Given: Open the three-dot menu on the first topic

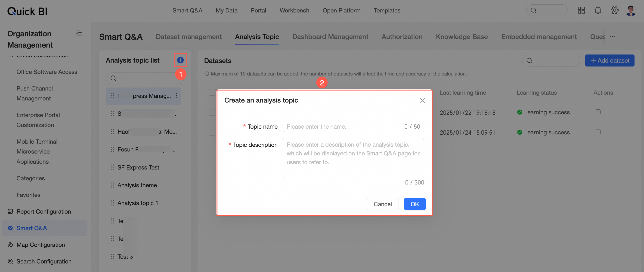Looking at the screenshot, I should click(176, 96).
